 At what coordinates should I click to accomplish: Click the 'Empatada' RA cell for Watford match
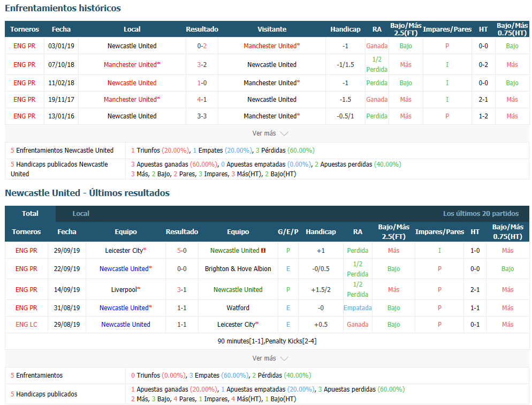pyautogui.click(x=358, y=308)
